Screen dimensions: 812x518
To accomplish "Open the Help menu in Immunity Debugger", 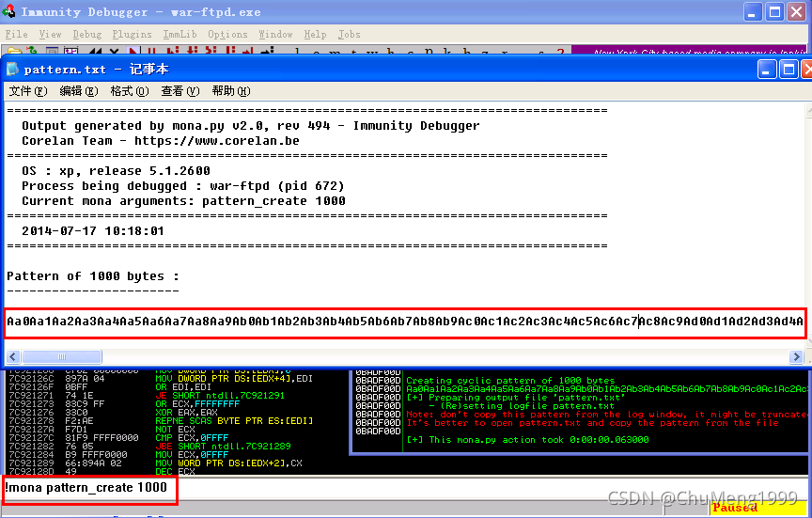I will (x=315, y=34).
